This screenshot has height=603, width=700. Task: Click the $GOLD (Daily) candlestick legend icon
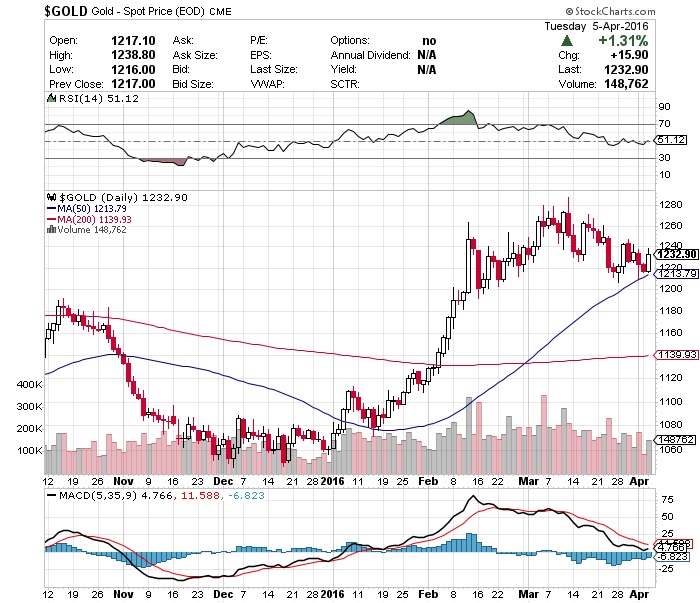pos(52,197)
